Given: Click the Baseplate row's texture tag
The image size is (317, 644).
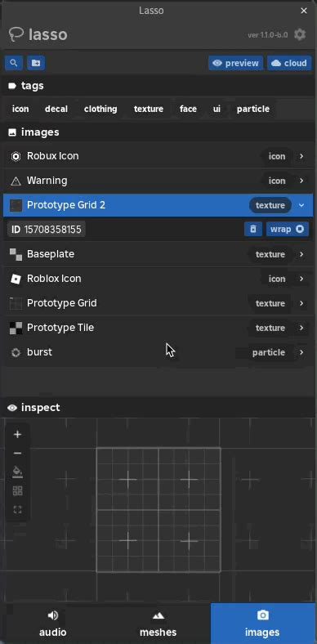Looking at the screenshot, I should (x=270, y=254).
